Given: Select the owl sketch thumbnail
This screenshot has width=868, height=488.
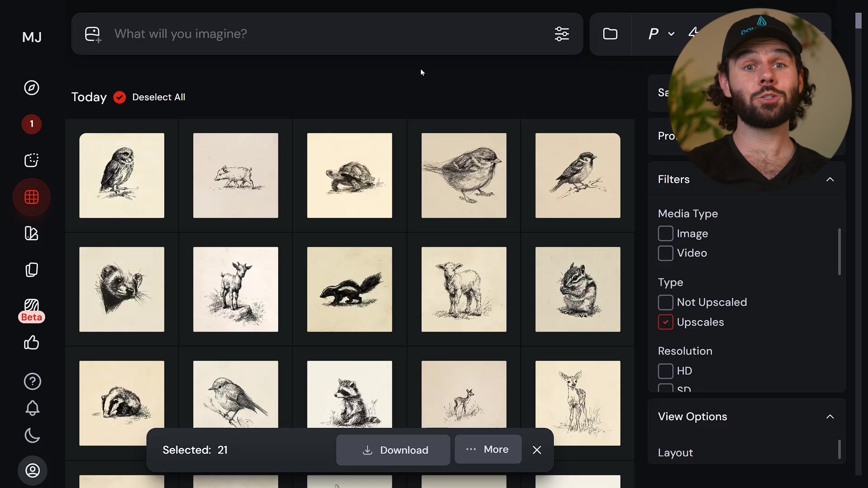Looking at the screenshot, I should click(122, 175).
